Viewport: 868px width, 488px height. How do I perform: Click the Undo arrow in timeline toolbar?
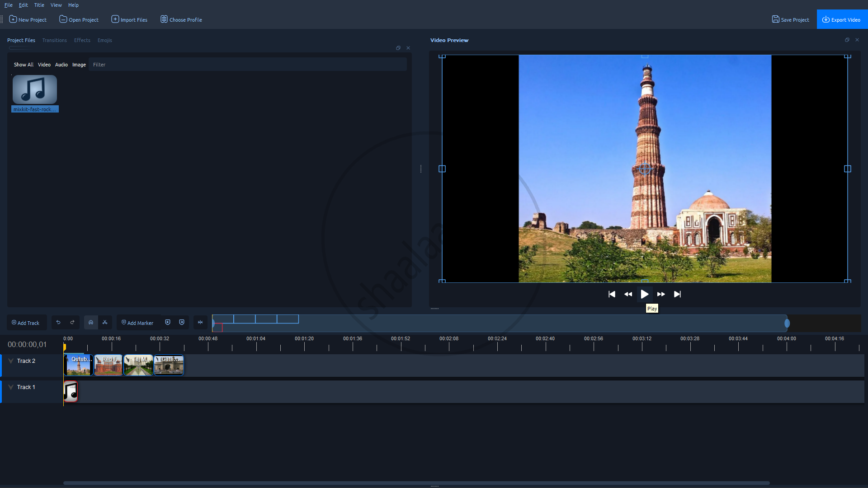click(58, 323)
